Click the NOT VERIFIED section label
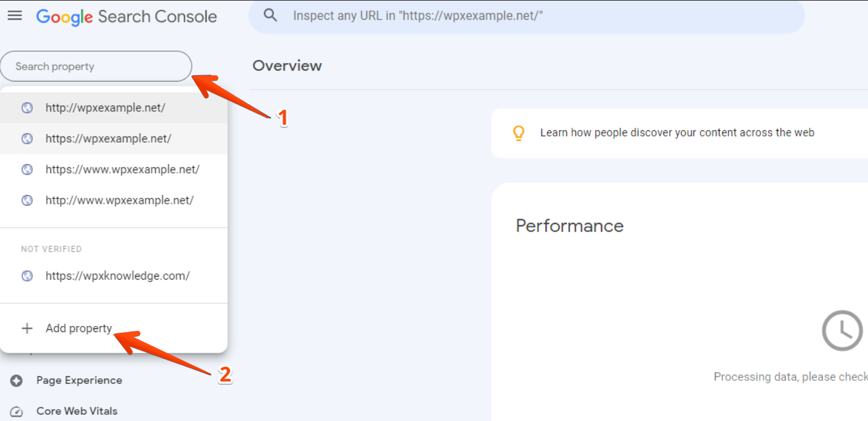This screenshot has height=421, width=868. (x=51, y=249)
